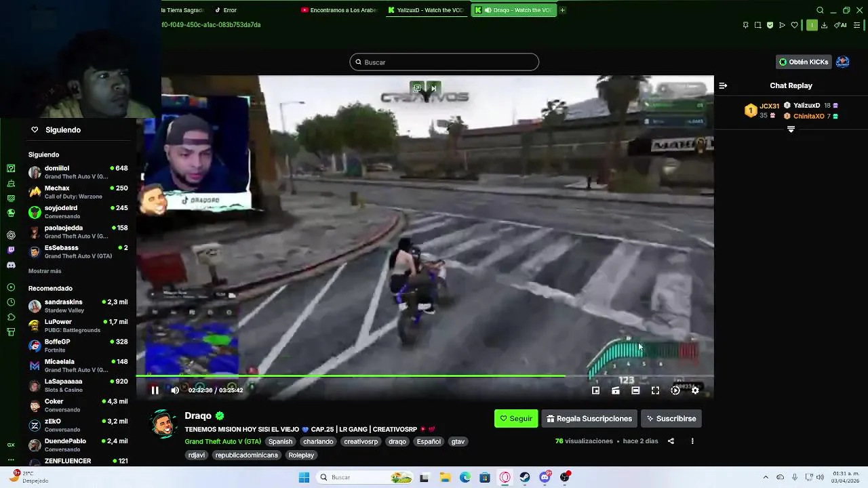The width and height of the screenshot is (868, 488).
Task: Cast video using the player icon
Action: (616, 390)
